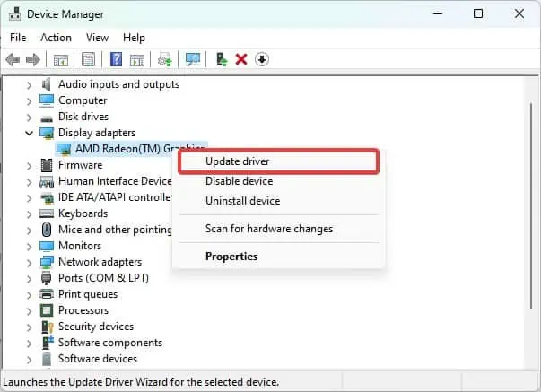The height and width of the screenshot is (392, 541).
Task: Select the AMD Radeon(TM) Graphics entry
Action: pos(131,149)
